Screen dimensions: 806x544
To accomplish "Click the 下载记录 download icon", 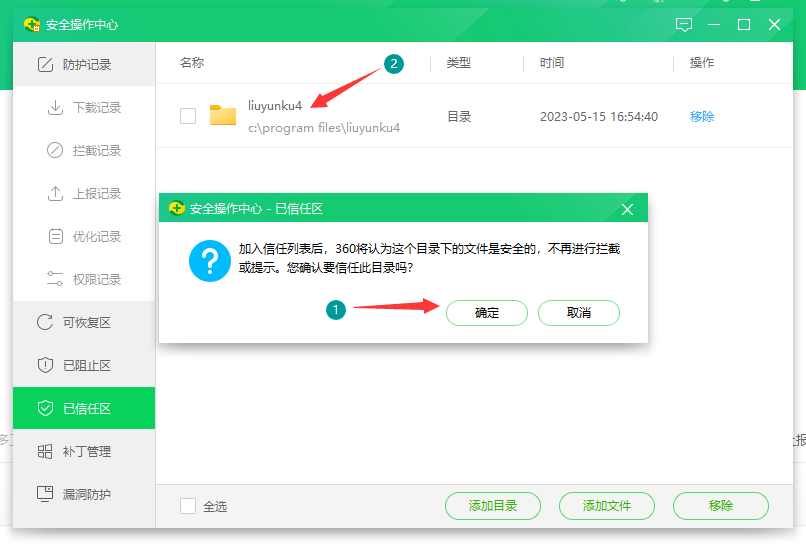I will click(55, 107).
